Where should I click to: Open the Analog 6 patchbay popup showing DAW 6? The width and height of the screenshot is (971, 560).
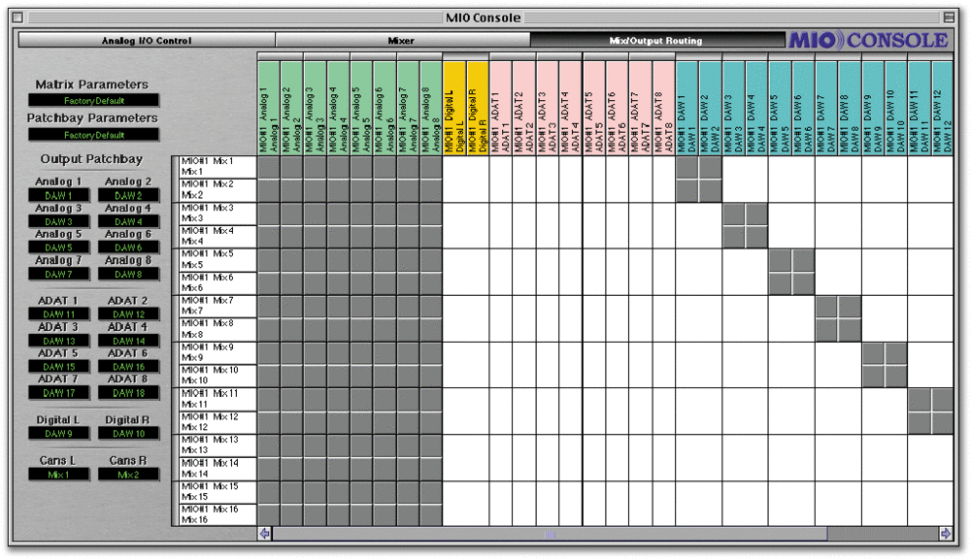point(128,247)
